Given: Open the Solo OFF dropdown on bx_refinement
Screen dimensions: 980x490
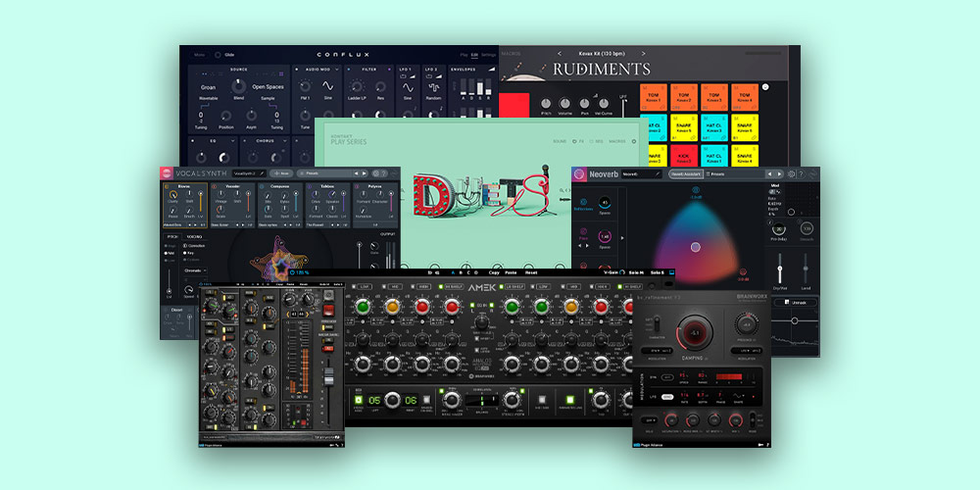Looking at the screenshot, I should 652,420.
